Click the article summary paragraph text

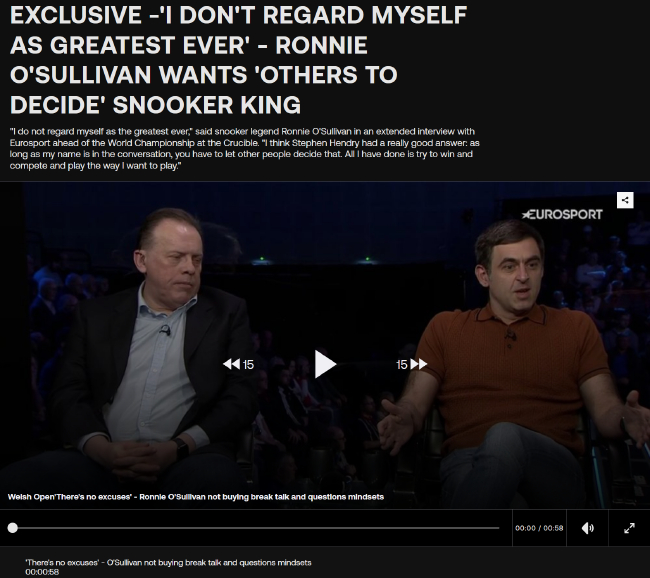(245, 148)
